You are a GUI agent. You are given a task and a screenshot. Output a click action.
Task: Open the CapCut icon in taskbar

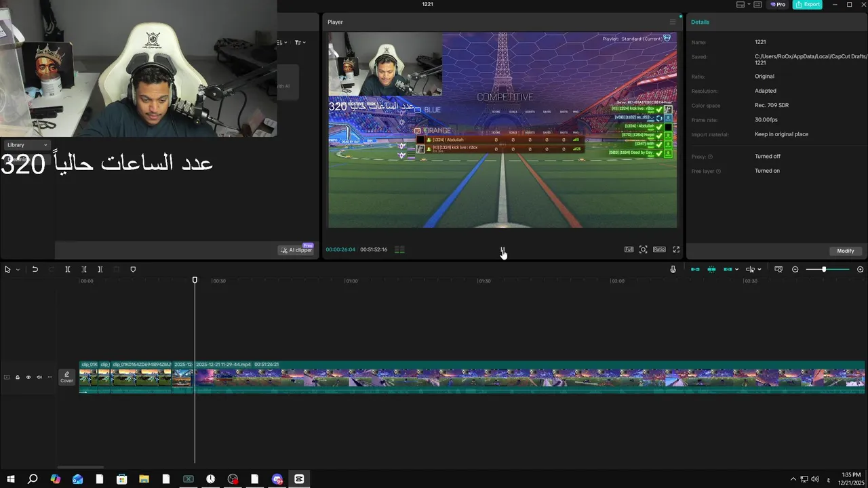[299, 479]
